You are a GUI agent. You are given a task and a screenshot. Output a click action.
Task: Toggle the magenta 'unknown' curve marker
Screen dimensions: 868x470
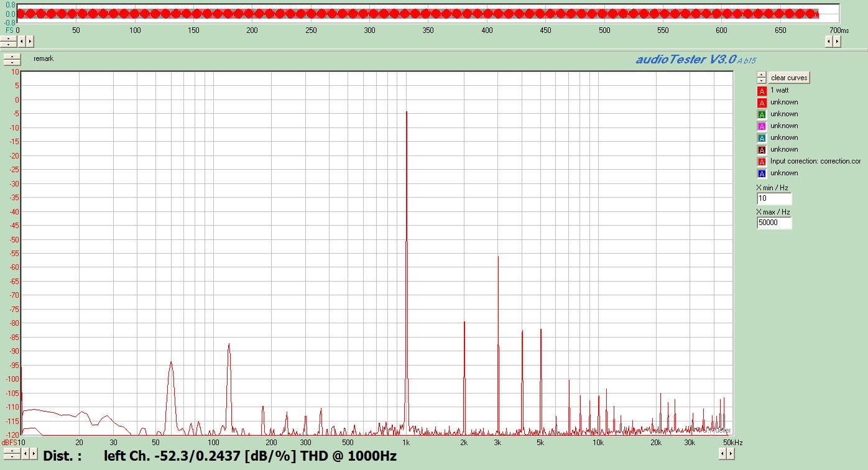[x=762, y=126]
